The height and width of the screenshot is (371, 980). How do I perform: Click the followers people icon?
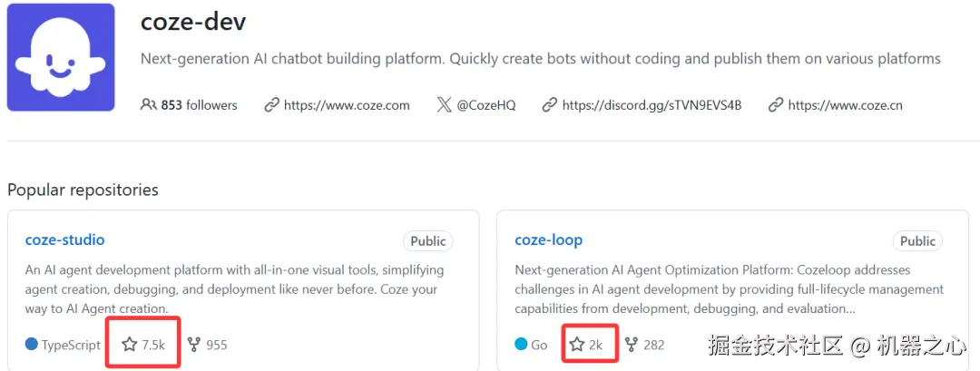[149, 105]
